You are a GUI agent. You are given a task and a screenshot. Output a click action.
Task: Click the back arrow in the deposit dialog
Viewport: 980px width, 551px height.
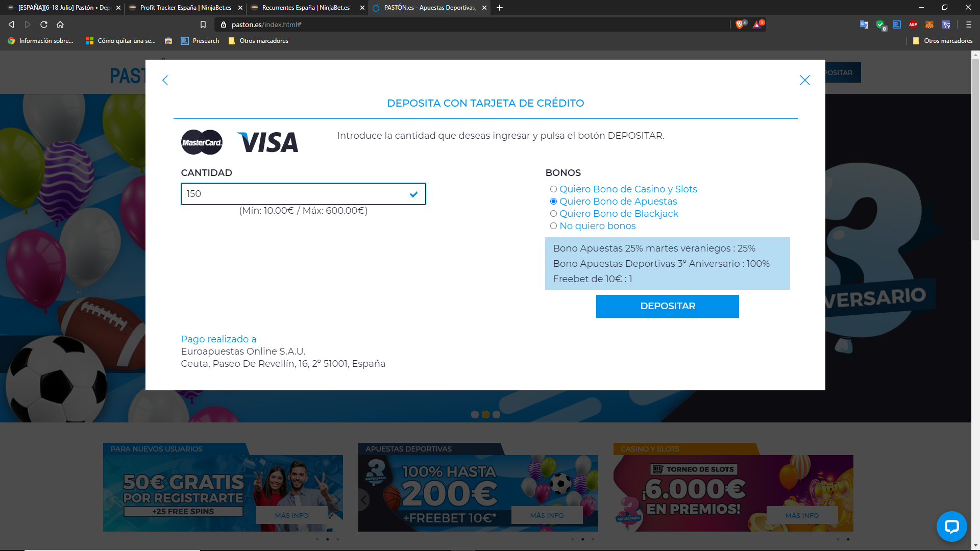point(165,80)
